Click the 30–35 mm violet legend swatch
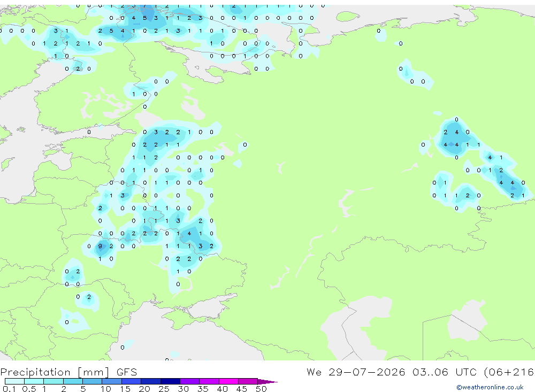The width and height of the screenshot is (535, 392). coord(190,381)
